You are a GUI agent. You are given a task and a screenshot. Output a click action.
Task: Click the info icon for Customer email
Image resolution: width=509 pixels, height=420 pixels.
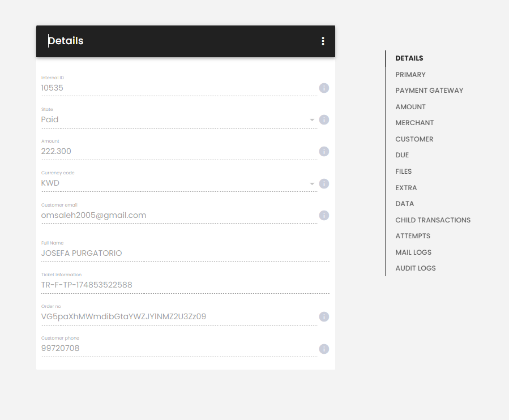pos(324,215)
